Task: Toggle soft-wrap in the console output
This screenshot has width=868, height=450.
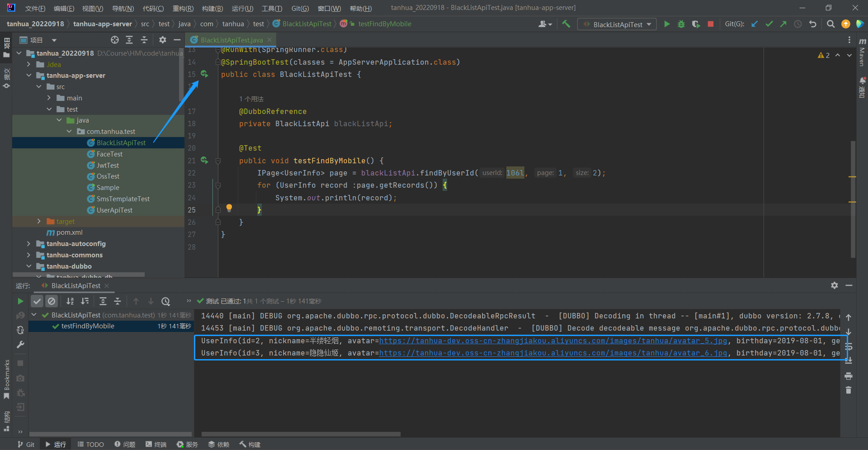Action: pyautogui.click(x=849, y=347)
